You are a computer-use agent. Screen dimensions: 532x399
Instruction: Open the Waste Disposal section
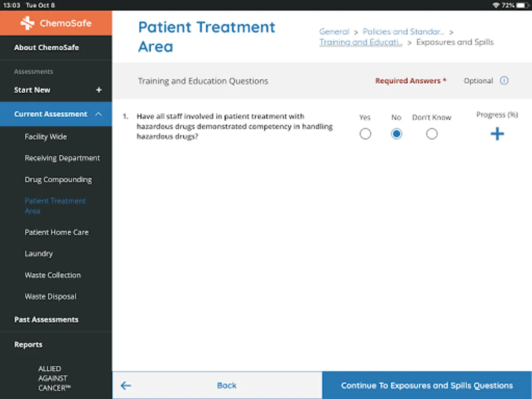click(x=51, y=297)
